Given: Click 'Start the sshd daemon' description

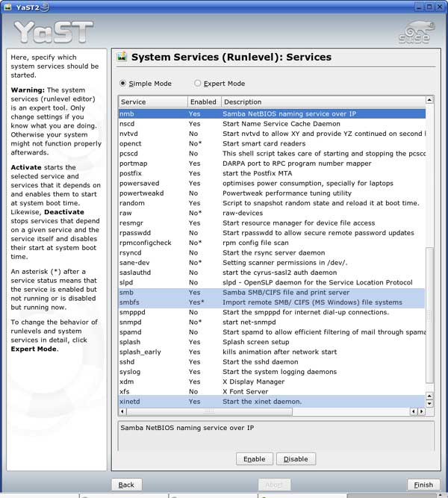Looking at the screenshot, I should pos(261,362).
